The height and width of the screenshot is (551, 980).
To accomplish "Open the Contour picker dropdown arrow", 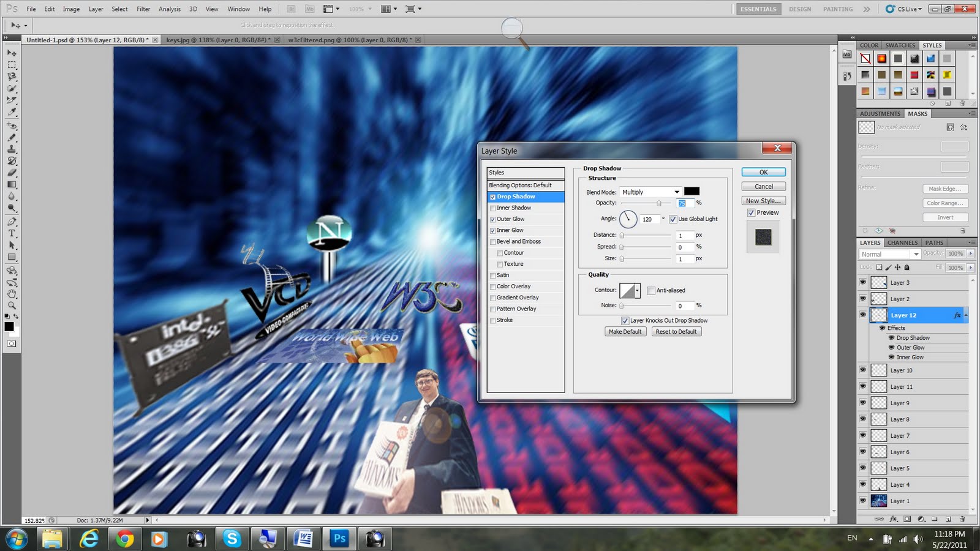I will pyautogui.click(x=638, y=290).
